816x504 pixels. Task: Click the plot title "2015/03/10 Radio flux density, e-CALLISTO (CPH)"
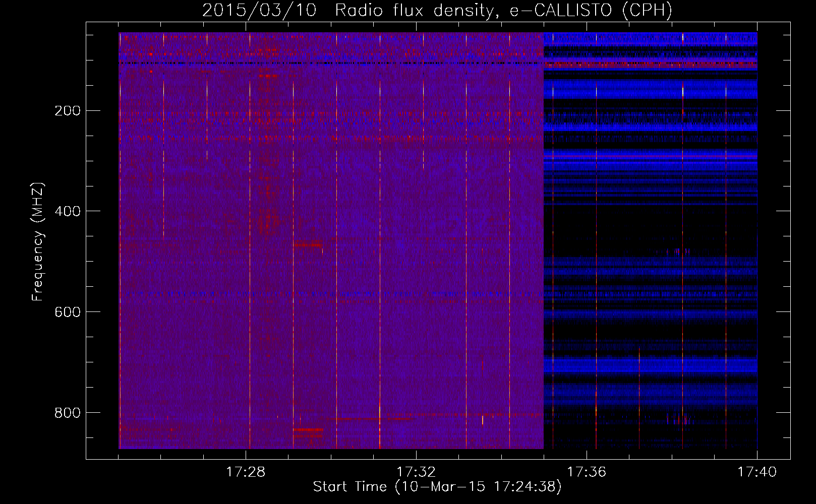click(437, 10)
